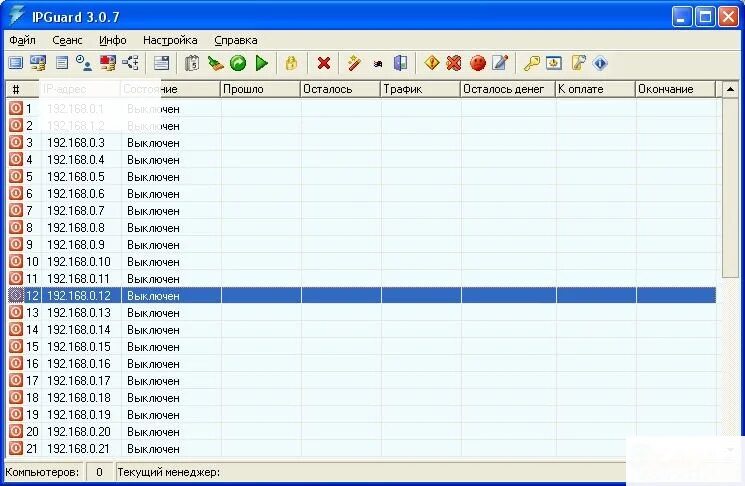Click the # column header
Screen dimensions: 745x486
point(23,89)
